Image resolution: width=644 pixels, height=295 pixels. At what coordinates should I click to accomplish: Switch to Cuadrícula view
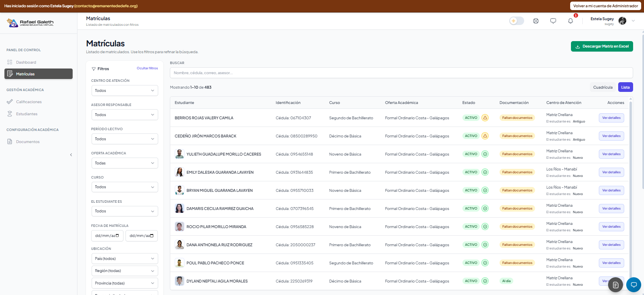point(602,87)
